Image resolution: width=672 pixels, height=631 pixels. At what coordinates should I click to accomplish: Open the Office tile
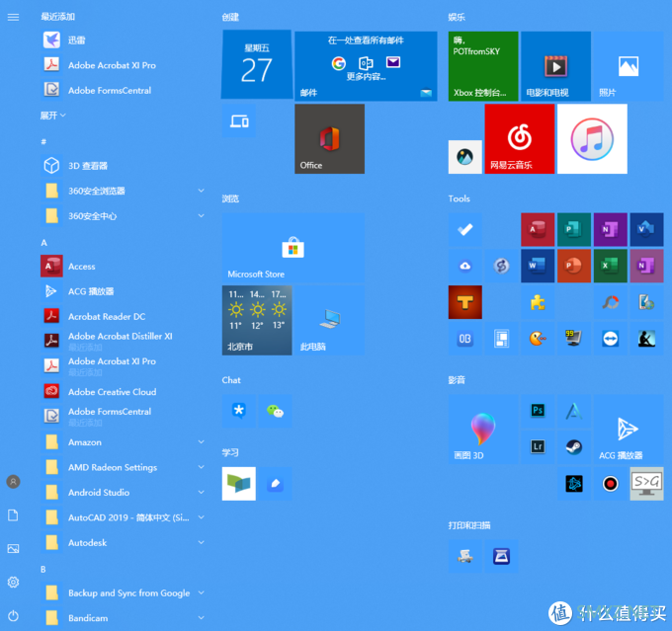pyautogui.click(x=329, y=139)
